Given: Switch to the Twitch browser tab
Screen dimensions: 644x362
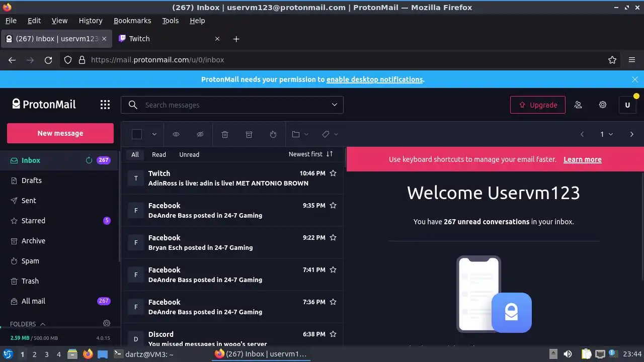Looking at the screenshot, I should [x=169, y=39].
